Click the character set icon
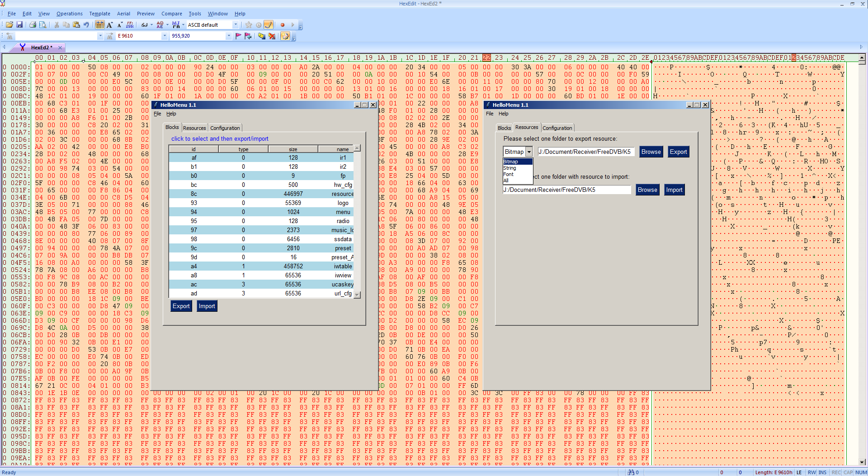 click(x=160, y=25)
